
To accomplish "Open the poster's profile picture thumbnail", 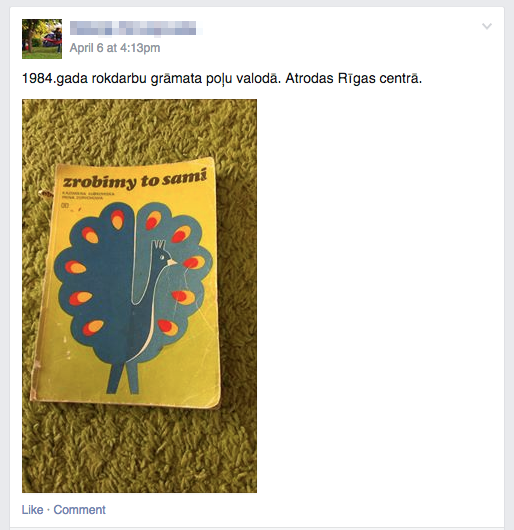I will click(x=42, y=39).
